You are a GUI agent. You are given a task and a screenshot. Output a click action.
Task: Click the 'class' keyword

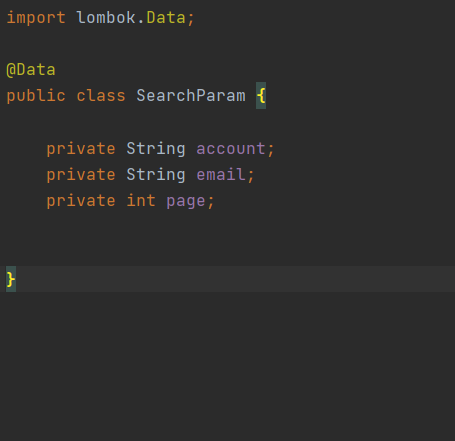pos(101,96)
